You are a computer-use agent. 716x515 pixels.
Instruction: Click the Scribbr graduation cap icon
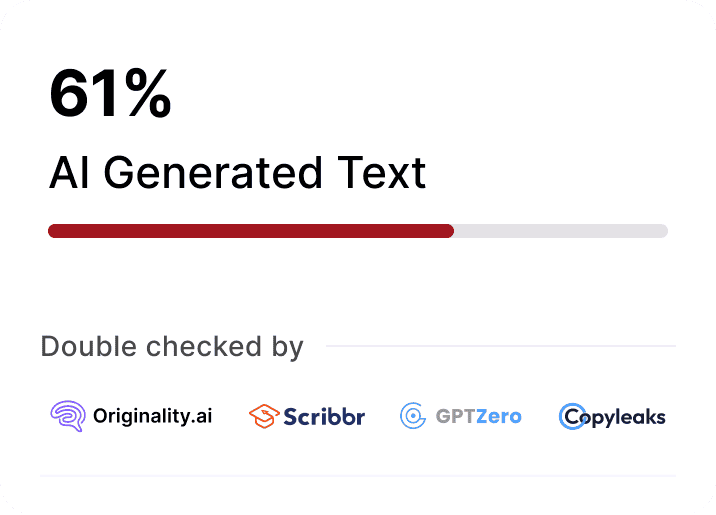pos(263,416)
